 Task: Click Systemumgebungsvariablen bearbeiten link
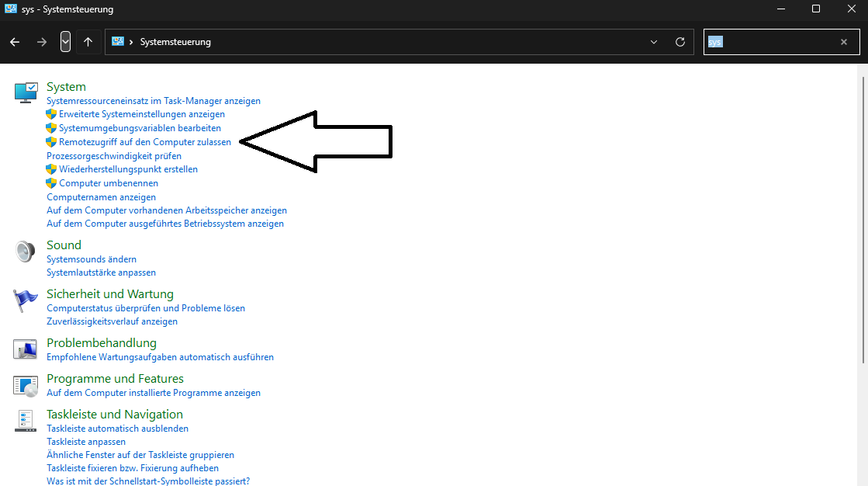tap(140, 128)
